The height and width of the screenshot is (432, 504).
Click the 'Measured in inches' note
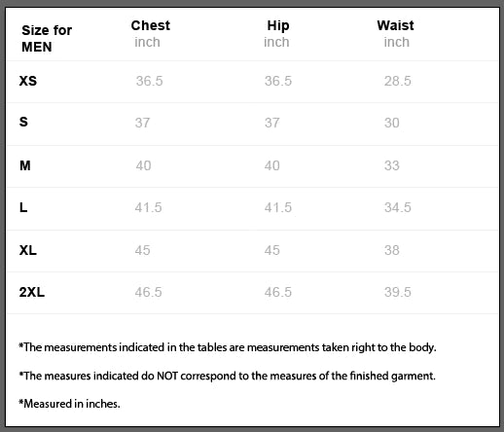point(69,404)
